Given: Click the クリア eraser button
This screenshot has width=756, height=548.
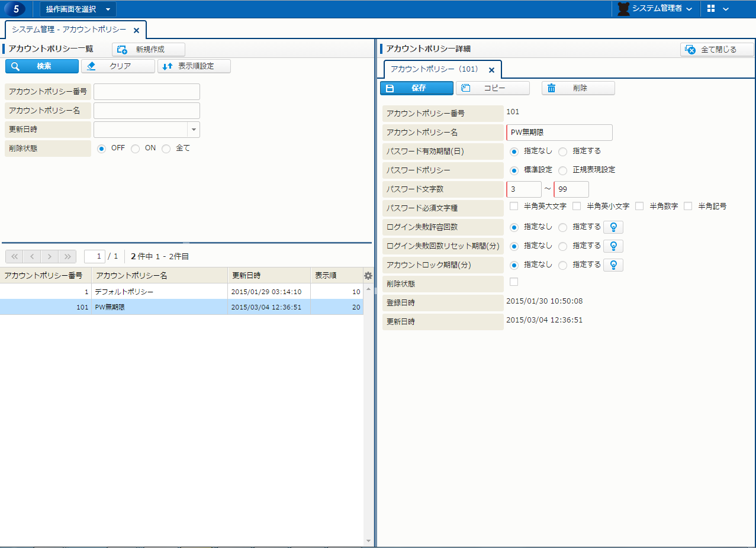Looking at the screenshot, I should tap(118, 66).
